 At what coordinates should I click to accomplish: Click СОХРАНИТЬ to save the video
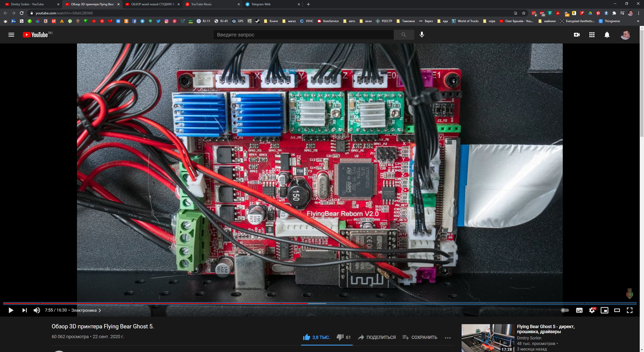pyautogui.click(x=420, y=337)
